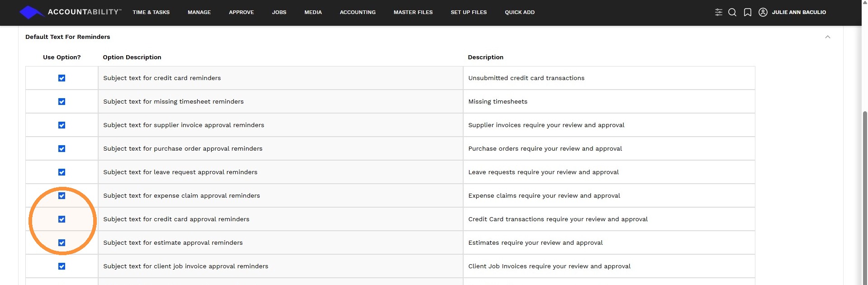The image size is (868, 285).
Task: Edit 'Purchase orders require your review' description
Action: [609, 149]
